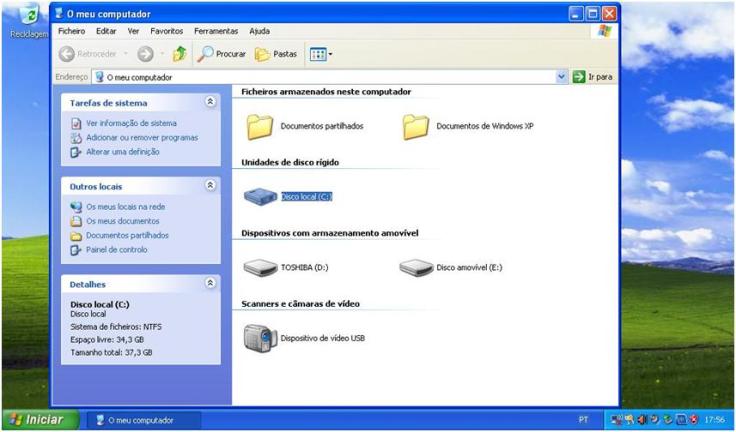This screenshot has height=432, width=736.
Task: Open Dispositivo de vídeo USB camera
Action: 260,338
